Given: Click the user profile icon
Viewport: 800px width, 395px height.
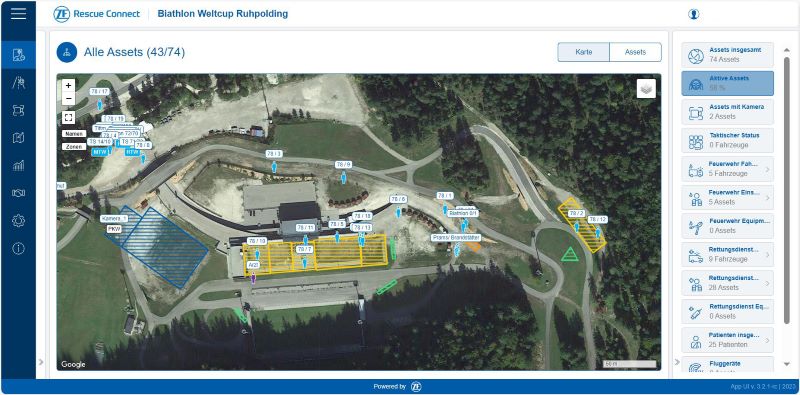Looking at the screenshot, I should click(x=693, y=14).
